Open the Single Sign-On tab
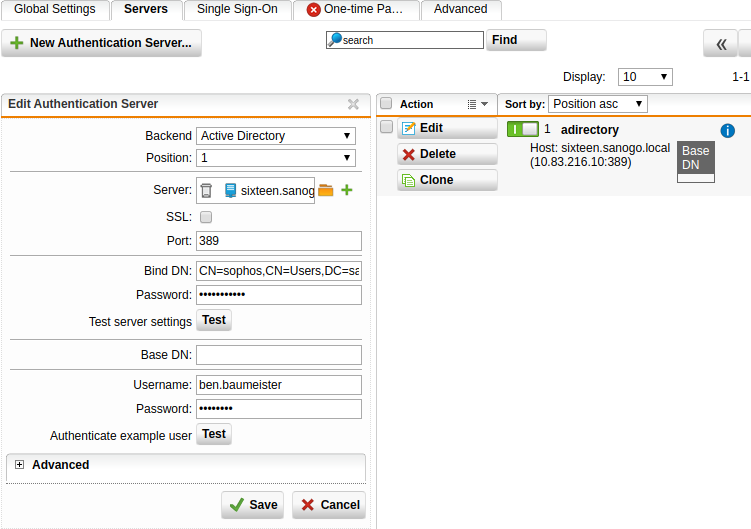751x529 pixels. pos(237,9)
